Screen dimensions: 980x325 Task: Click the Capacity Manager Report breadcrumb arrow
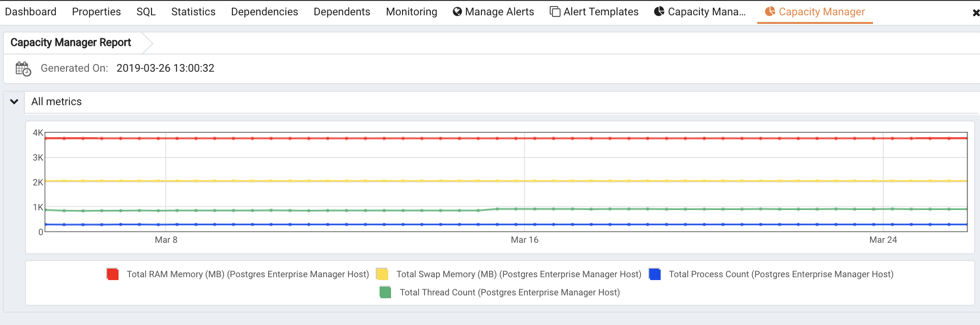147,43
